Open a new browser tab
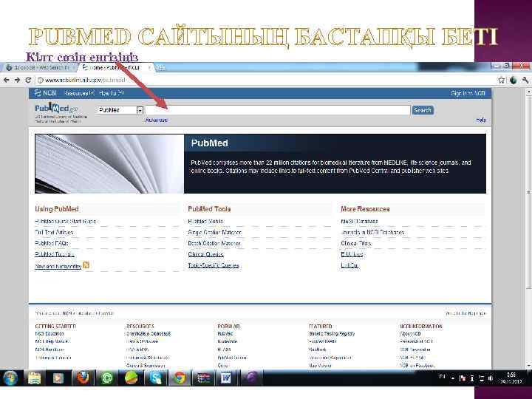The width and height of the screenshot is (532, 399). click(x=160, y=67)
